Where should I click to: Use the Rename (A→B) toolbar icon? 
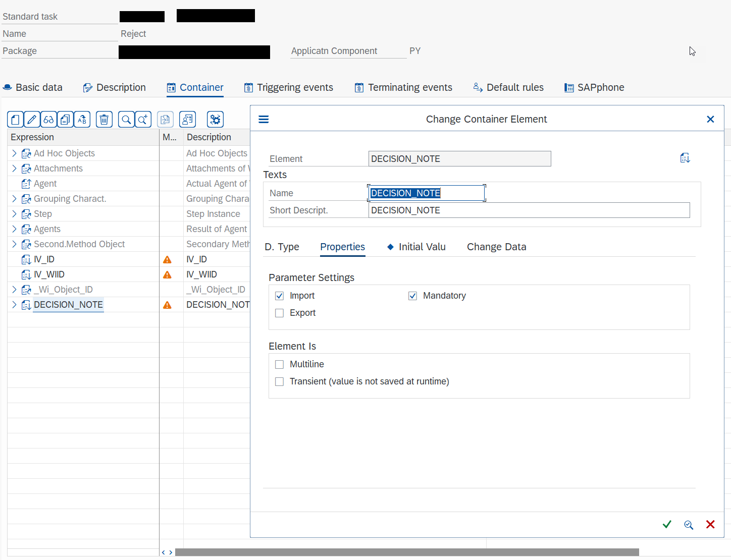pyautogui.click(x=82, y=119)
